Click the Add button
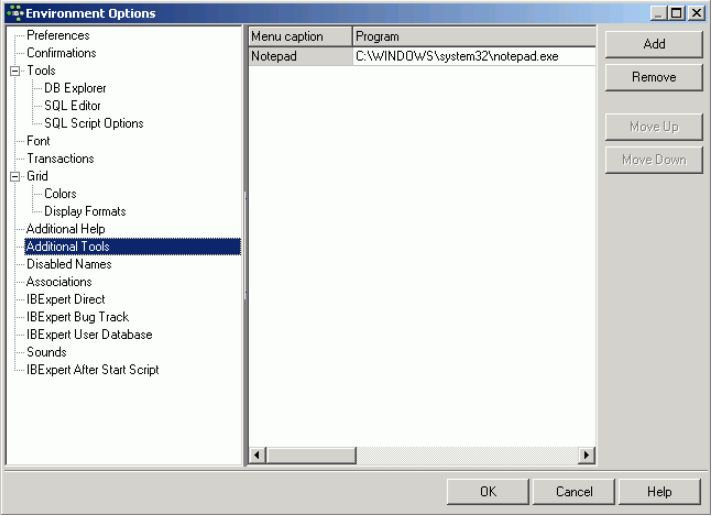Image resolution: width=712 pixels, height=516 pixels. [654, 44]
